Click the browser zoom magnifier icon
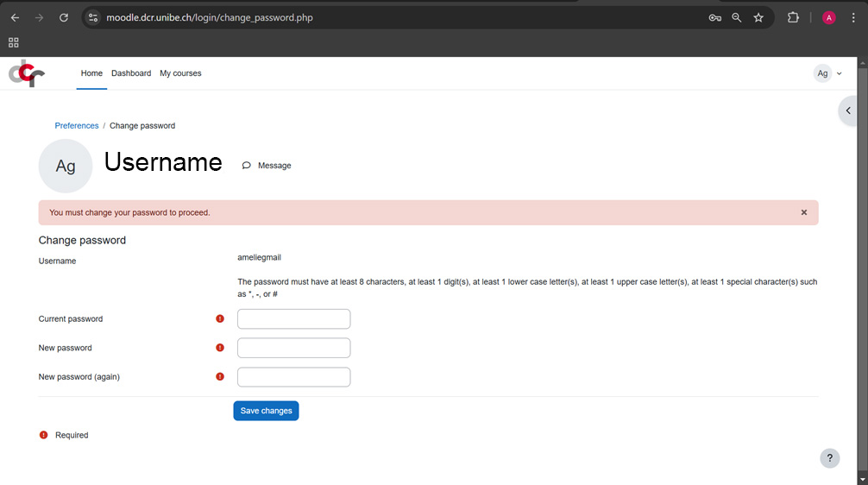The image size is (868, 485). point(736,17)
